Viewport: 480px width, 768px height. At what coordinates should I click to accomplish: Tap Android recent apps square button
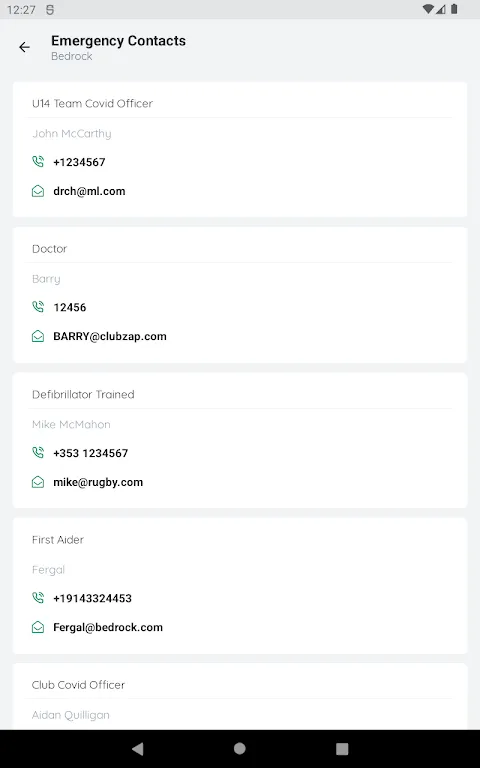coord(342,748)
